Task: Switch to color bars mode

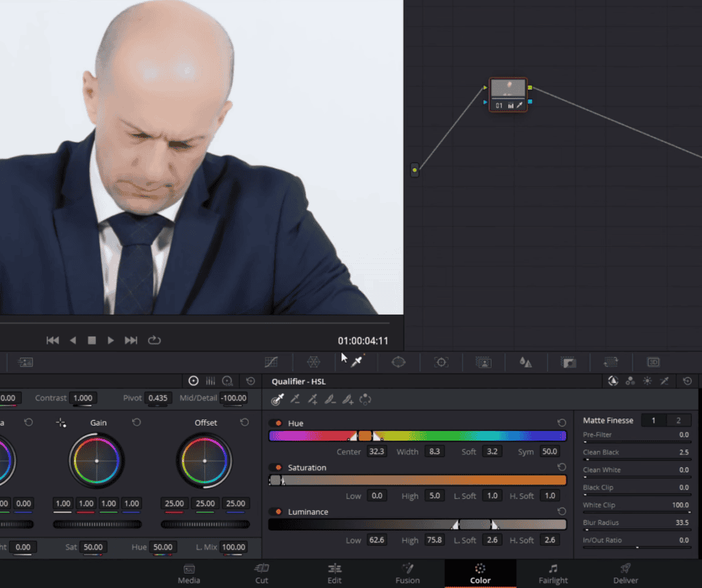Action: pyautogui.click(x=210, y=381)
